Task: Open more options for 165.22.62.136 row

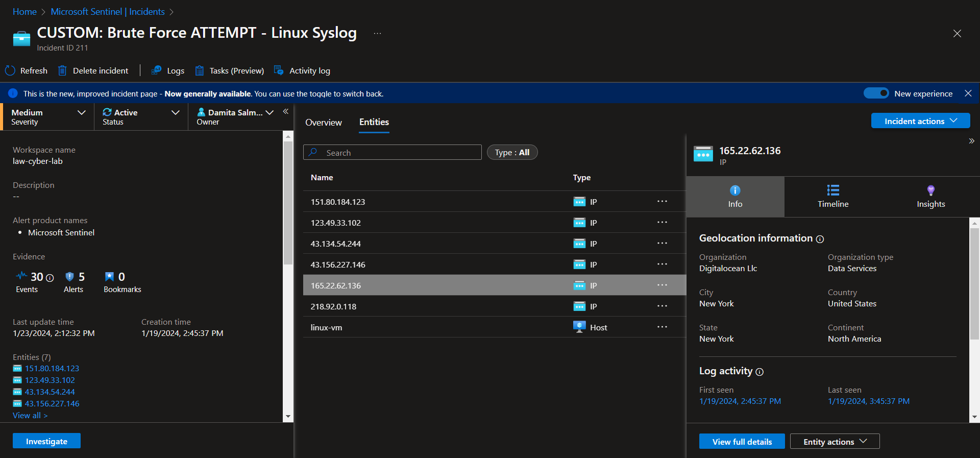Action: (662, 285)
